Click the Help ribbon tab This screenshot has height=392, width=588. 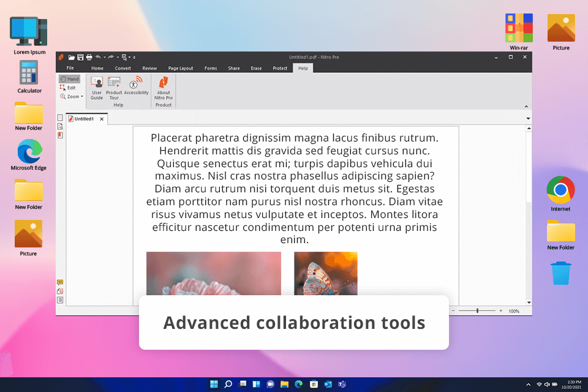tap(303, 68)
